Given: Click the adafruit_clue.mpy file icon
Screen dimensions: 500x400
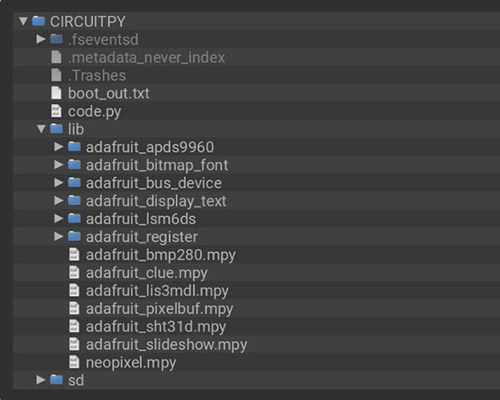Looking at the screenshot, I should pyautogui.click(x=74, y=272).
